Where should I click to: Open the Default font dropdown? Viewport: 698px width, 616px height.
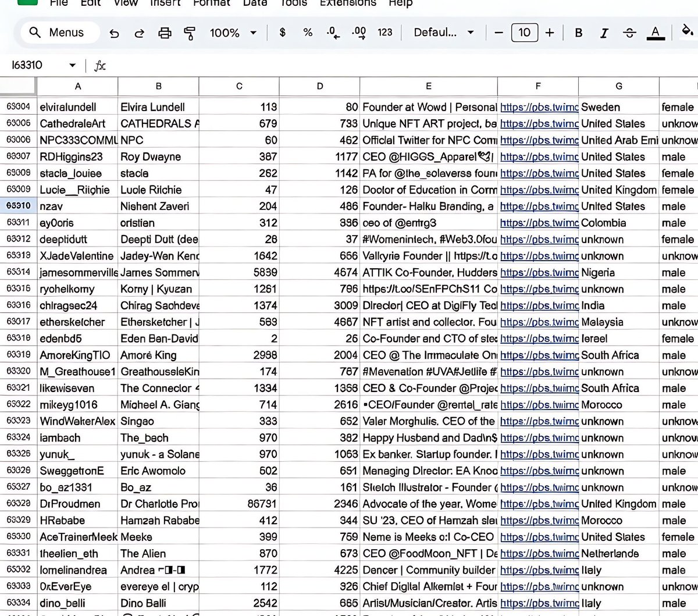point(444,33)
